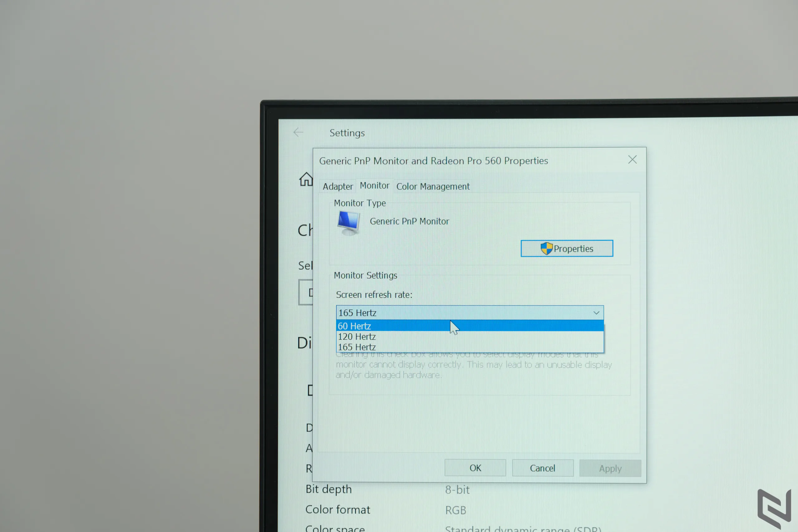The image size is (798, 532).
Task: Click the Properties button with shield
Action: 567,249
